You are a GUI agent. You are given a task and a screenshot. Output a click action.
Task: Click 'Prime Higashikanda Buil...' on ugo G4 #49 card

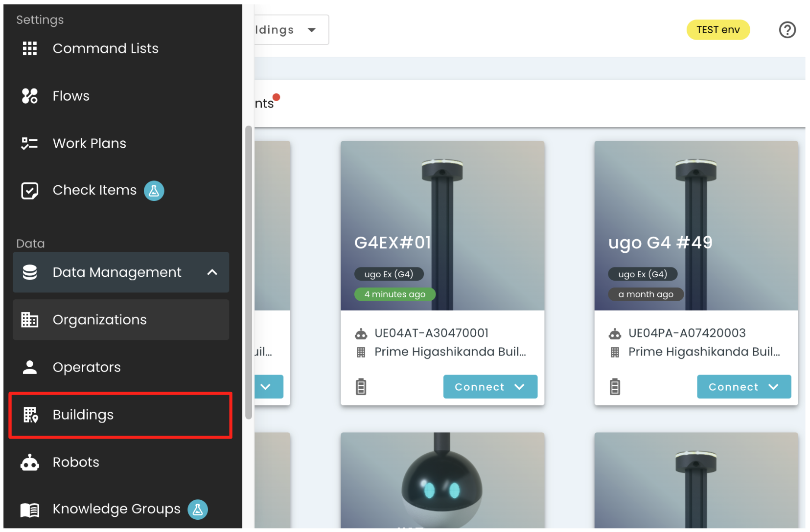click(x=704, y=352)
